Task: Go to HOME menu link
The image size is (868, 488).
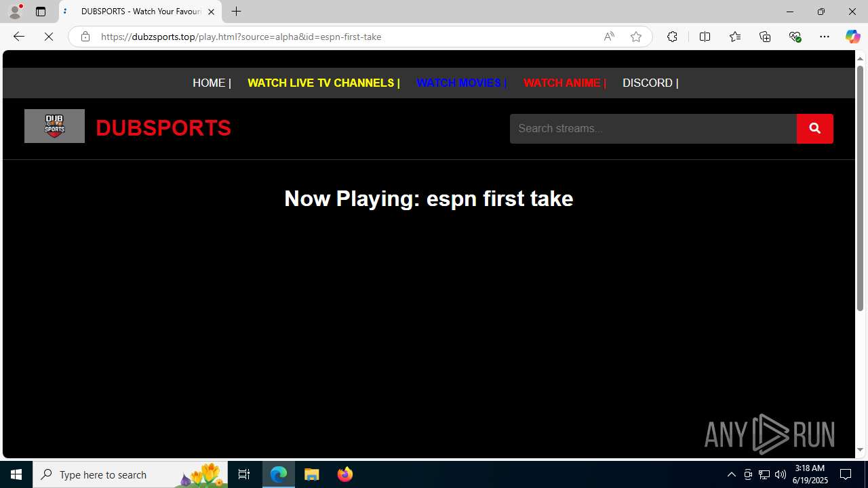Action: point(212,83)
